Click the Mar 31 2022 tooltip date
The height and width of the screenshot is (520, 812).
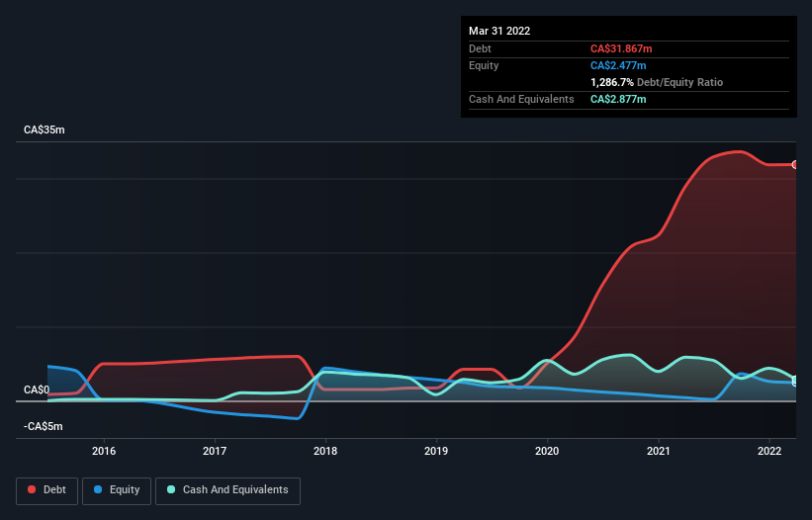click(x=499, y=31)
